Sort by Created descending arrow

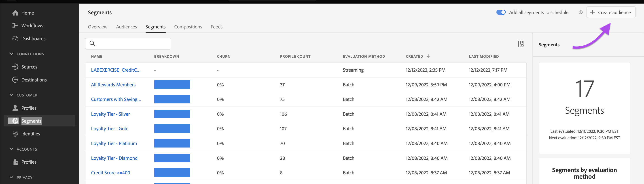428,56
